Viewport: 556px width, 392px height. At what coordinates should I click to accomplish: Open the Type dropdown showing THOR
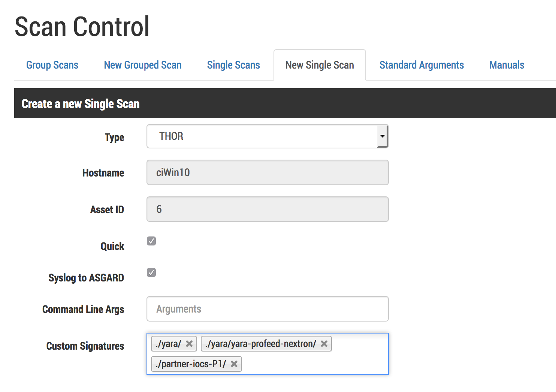click(267, 136)
